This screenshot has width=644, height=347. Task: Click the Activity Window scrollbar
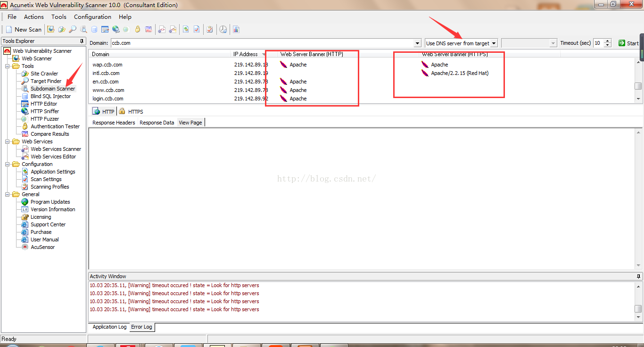point(638,301)
